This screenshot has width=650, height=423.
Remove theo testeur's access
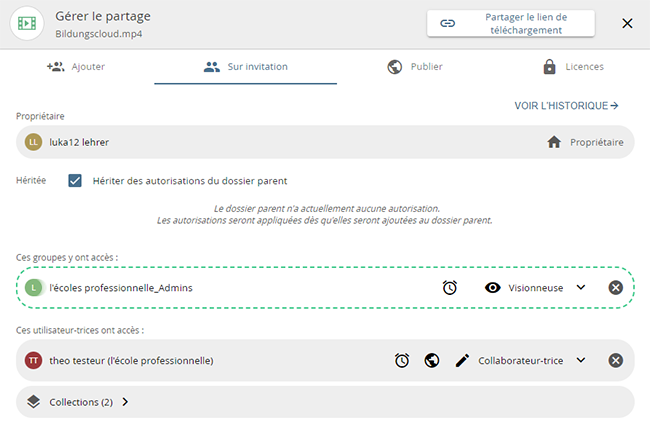(616, 360)
